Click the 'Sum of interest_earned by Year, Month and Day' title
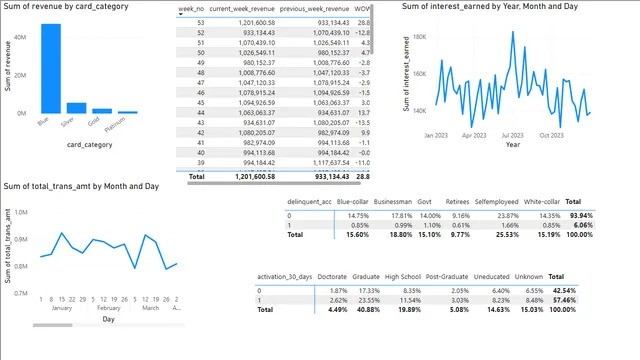The image size is (640, 360). (x=490, y=7)
